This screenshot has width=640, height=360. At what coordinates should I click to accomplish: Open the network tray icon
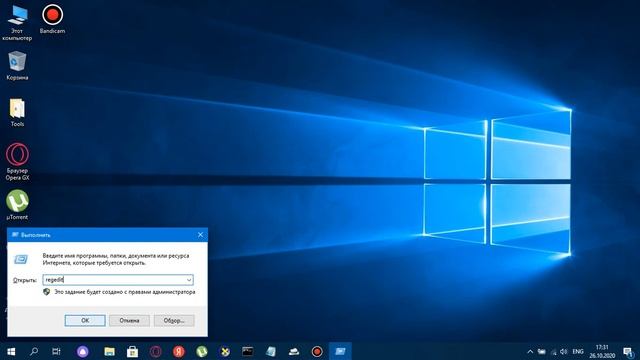[553, 352]
